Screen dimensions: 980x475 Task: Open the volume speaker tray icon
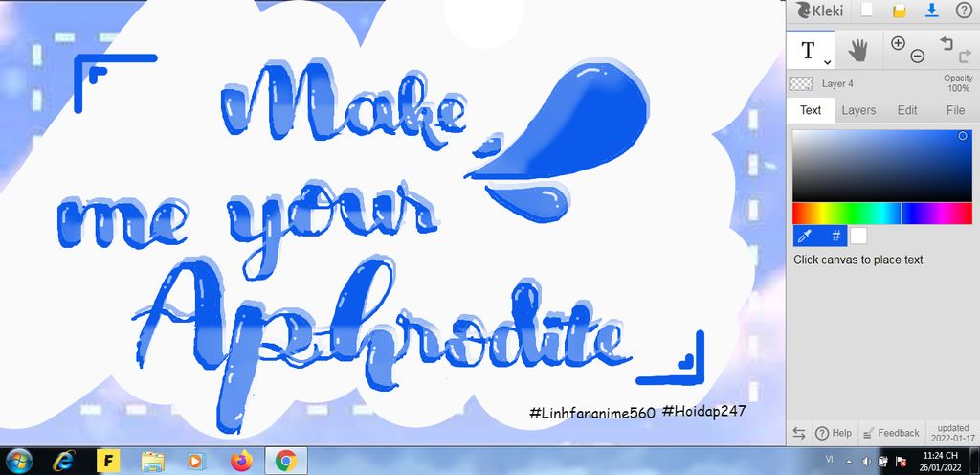(x=866, y=462)
